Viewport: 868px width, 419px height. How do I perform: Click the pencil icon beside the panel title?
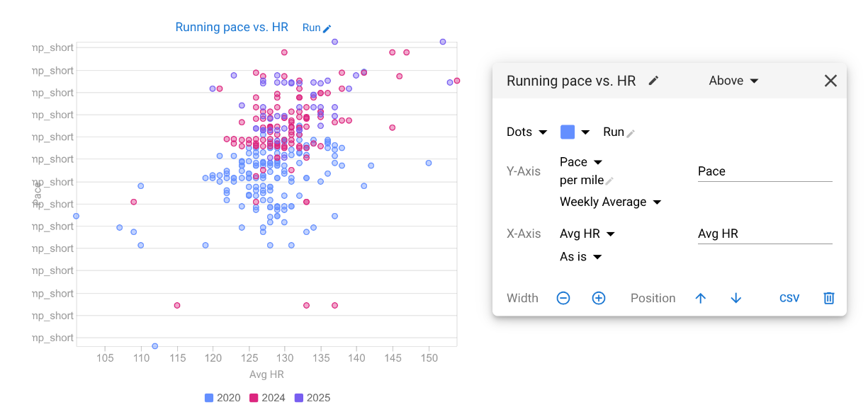653,81
